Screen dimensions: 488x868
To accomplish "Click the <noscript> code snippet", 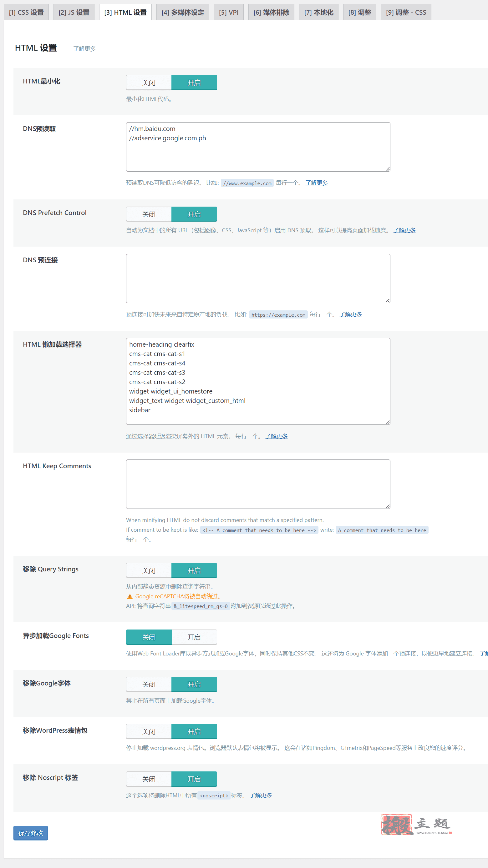I will coord(214,795).
